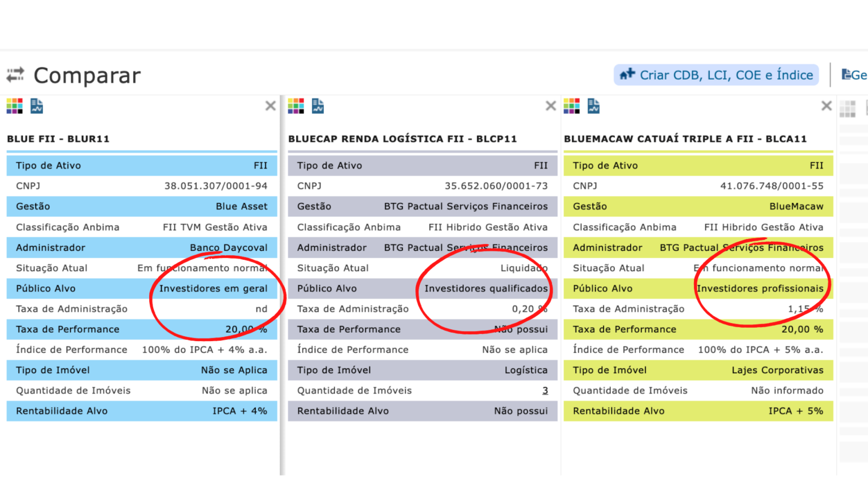Viewport: 868px width, 488px height.
Task: Open color grid icon above BLUE FII - BLUR11
Action: tap(15, 106)
